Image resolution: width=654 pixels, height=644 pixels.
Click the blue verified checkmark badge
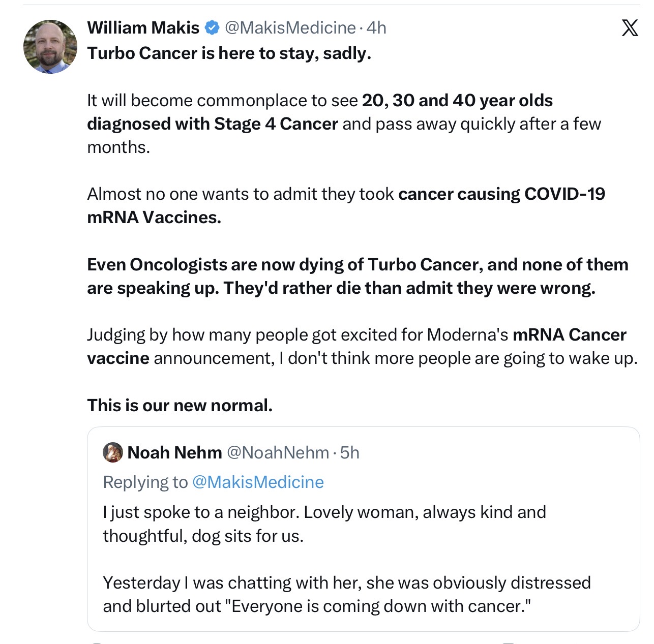[212, 27]
